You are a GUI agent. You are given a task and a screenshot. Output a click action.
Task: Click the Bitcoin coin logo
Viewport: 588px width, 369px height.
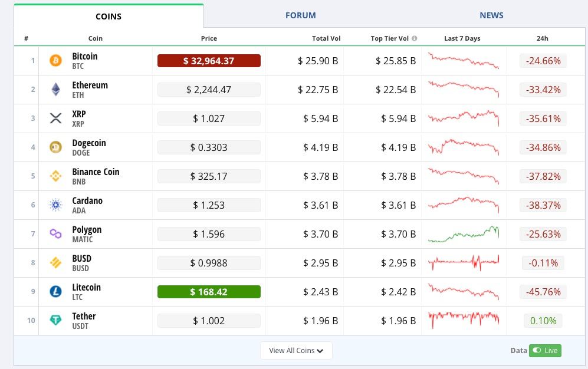(55, 60)
